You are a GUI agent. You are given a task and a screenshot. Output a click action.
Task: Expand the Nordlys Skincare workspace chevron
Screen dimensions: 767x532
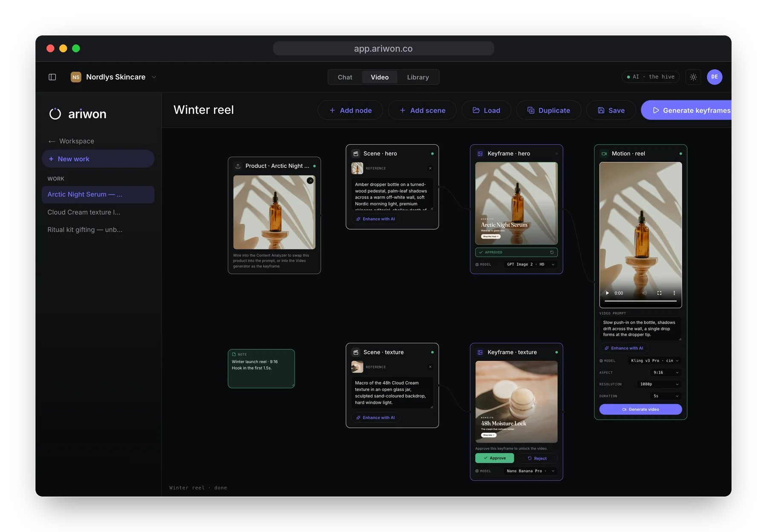pyautogui.click(x=154, y=77)
